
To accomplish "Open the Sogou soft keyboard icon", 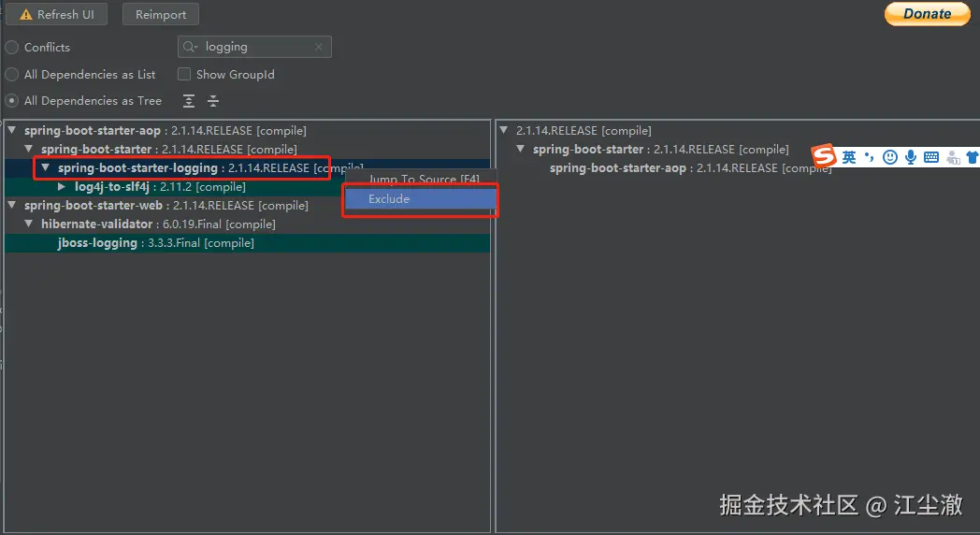I will [x=931, y=157].
